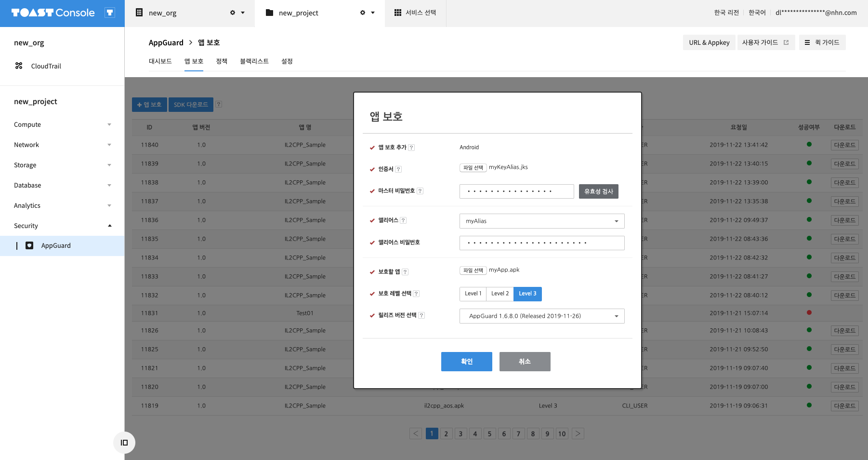The width and height of the screenshot is (868, 460).
Task: Click row ID 11819 cell
Action: click(x=150, y=406)
